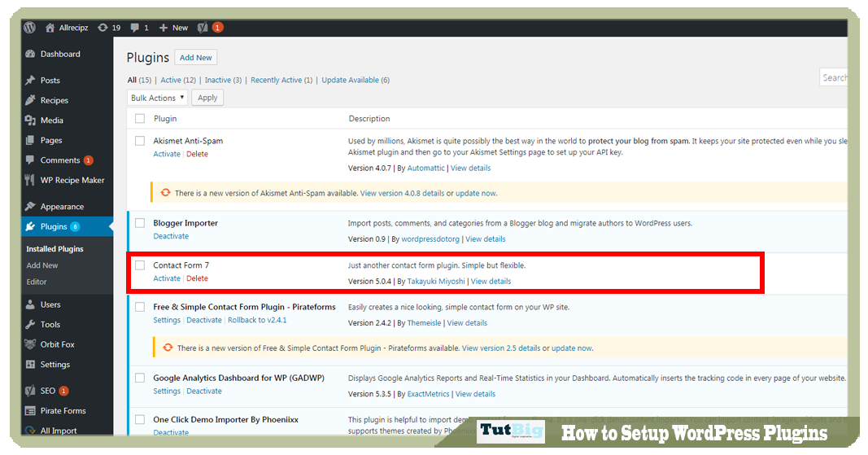
Task: Open the Bulk Actions dropdown
Action: click(x=157, y=98)
